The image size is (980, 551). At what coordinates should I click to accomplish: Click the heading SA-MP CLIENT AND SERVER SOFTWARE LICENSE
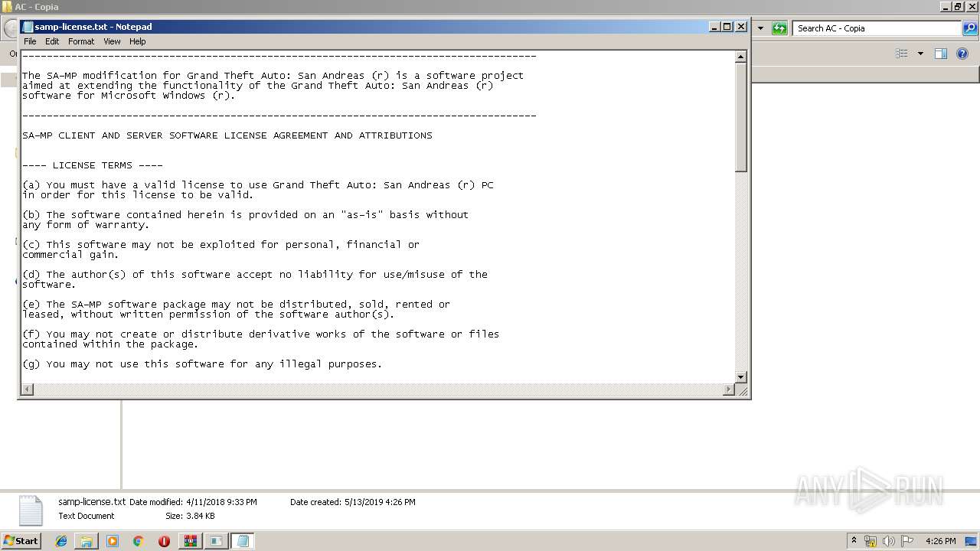click(227, 135)
